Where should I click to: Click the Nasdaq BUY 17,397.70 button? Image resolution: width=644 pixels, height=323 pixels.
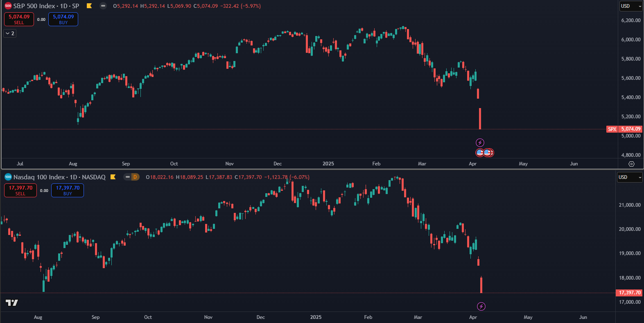68,190
